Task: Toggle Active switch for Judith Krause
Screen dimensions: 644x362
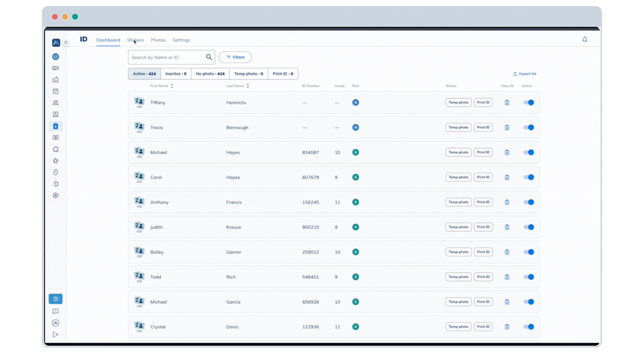Action: [x=529, y=227]
